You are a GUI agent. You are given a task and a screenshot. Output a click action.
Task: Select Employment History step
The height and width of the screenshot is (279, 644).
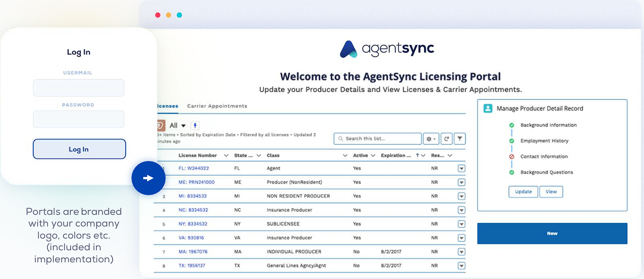[x=544, y=141]
